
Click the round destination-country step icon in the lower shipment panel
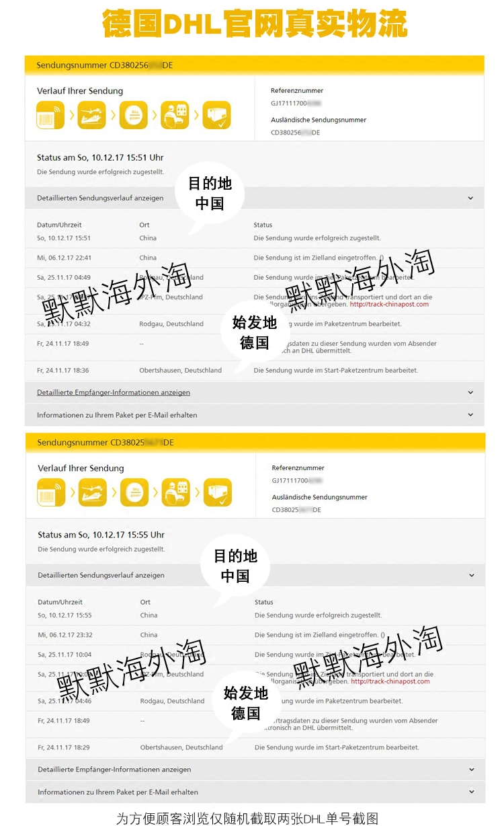[x=134, y=492]
